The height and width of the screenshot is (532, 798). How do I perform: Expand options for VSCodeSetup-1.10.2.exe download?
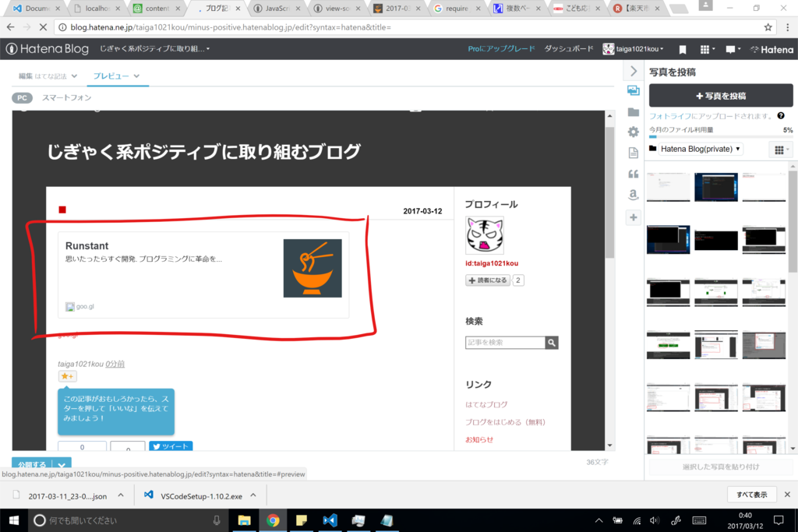[253, 495]
